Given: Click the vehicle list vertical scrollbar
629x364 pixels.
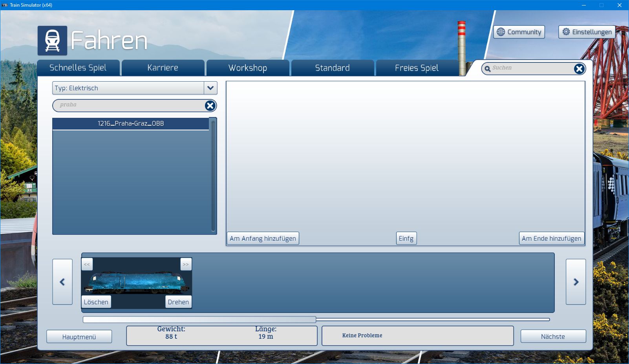Looking at the screenshot, I should (x=213, y=176).
